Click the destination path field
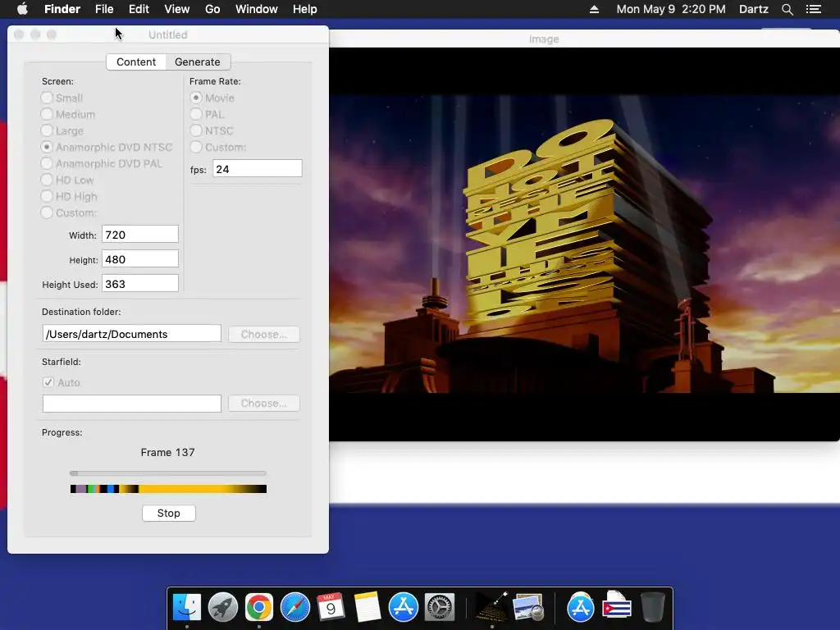 [132, 334]
